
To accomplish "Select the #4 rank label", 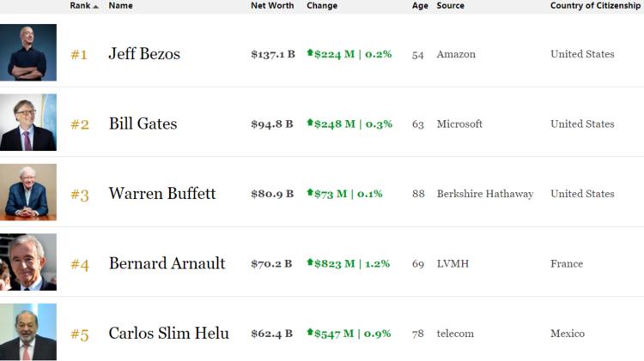I will click(80, 265).
